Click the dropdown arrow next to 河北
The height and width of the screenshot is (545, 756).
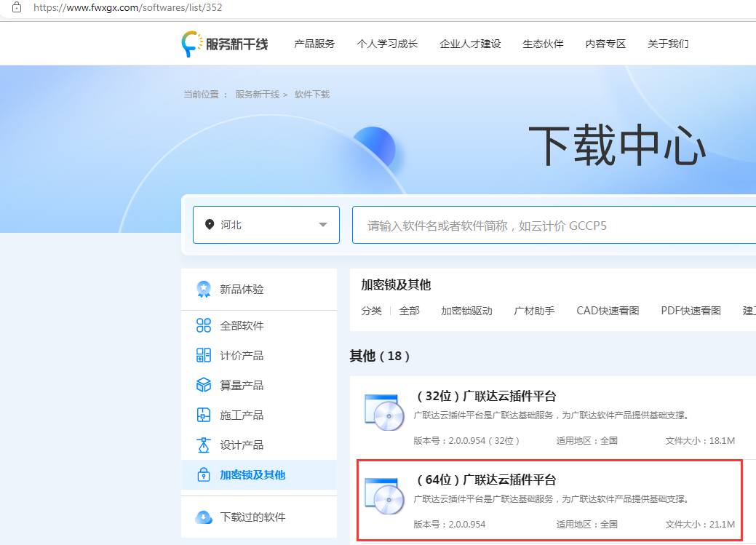pos(323,225)
